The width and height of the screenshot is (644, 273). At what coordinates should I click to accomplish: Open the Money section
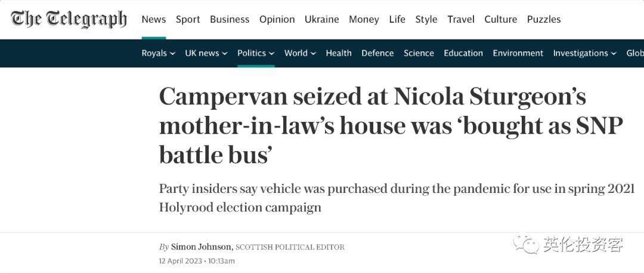(364, 19)
